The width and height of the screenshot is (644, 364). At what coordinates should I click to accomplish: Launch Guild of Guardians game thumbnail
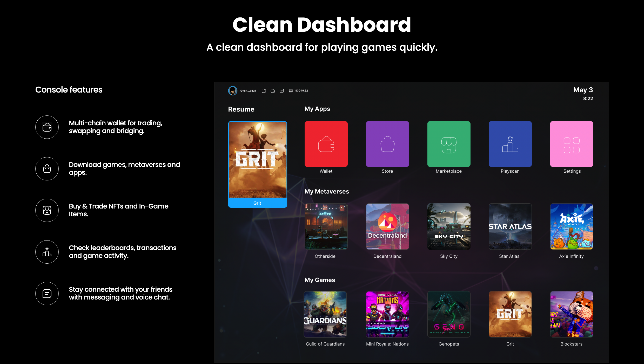[325, 314]
